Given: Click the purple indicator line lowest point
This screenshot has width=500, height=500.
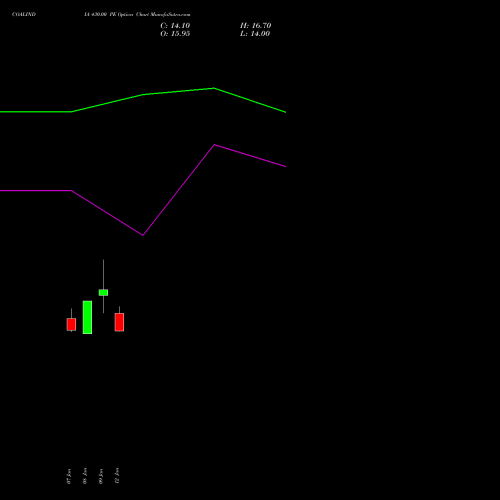Looking at the screenshot, I should tap(143, 235).
